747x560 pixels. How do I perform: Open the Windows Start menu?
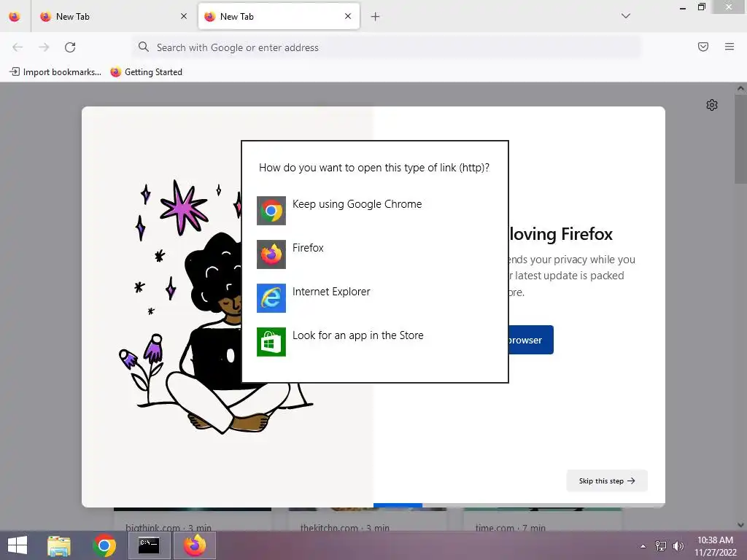tap(18, 545)
